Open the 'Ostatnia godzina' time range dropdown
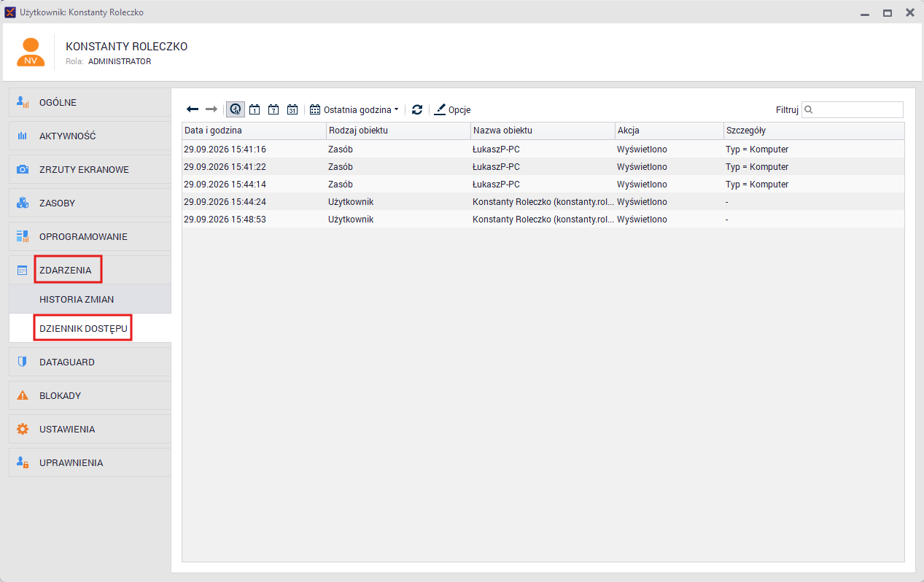 [x=354, y=109]
